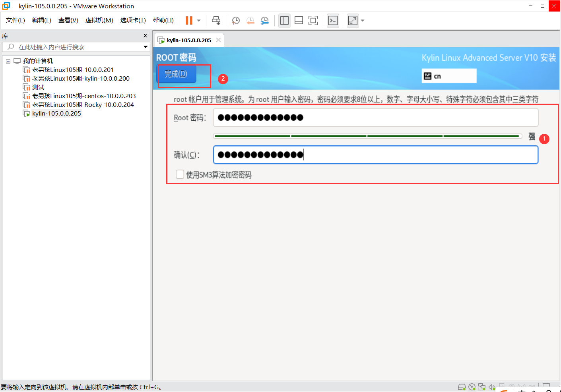561x392 pixels.
Task: Close the kylin-105.0.0.205 tab
Action: point(218,40)
